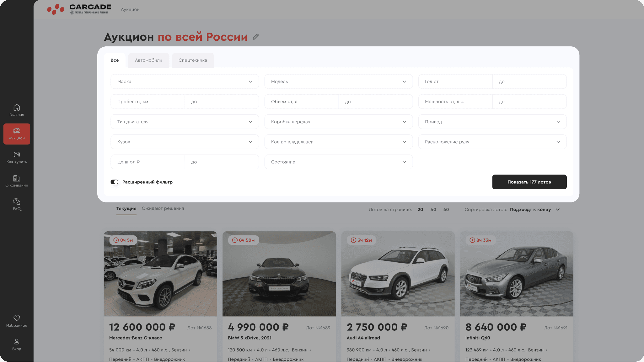Select the Текущие tab
This screenshot has width=644, height=362.
pyautogui.click(x=126, y=208)
